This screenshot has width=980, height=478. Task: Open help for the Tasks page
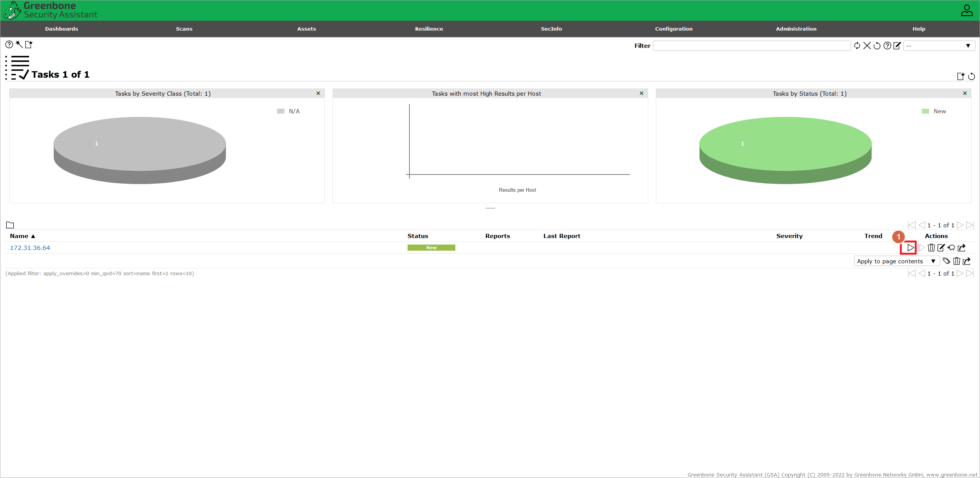[9, 45]
